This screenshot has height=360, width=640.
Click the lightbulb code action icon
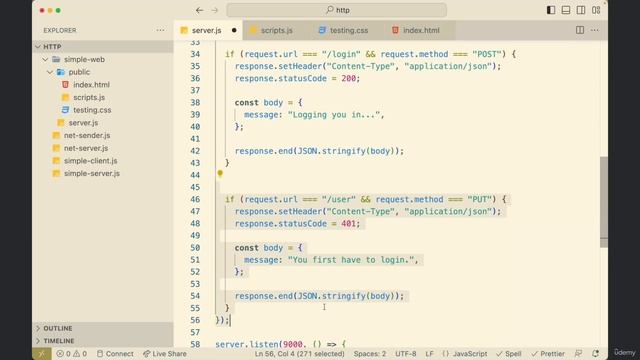pyautogui.click(x=220, y=174)
